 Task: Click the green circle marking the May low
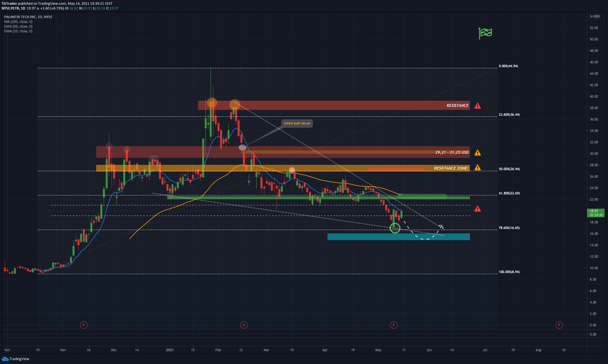(395, 228)
